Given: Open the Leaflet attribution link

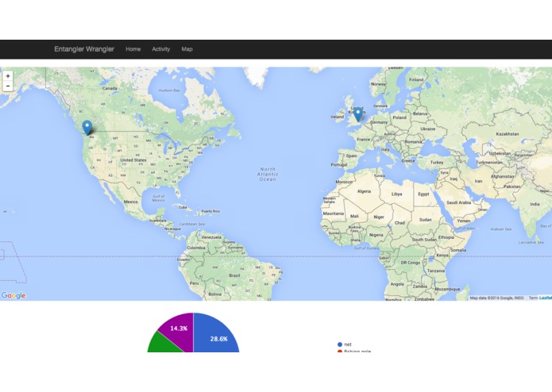Looking at the screenshot, I should [x=546, y=298].
